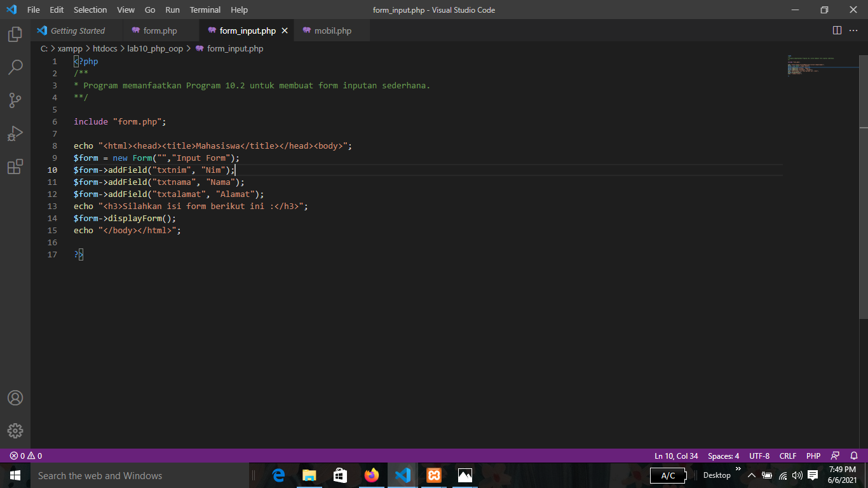Click the errors and warnings indicator
This screenshot has height=488, width=868.
[x=27, y=456]
